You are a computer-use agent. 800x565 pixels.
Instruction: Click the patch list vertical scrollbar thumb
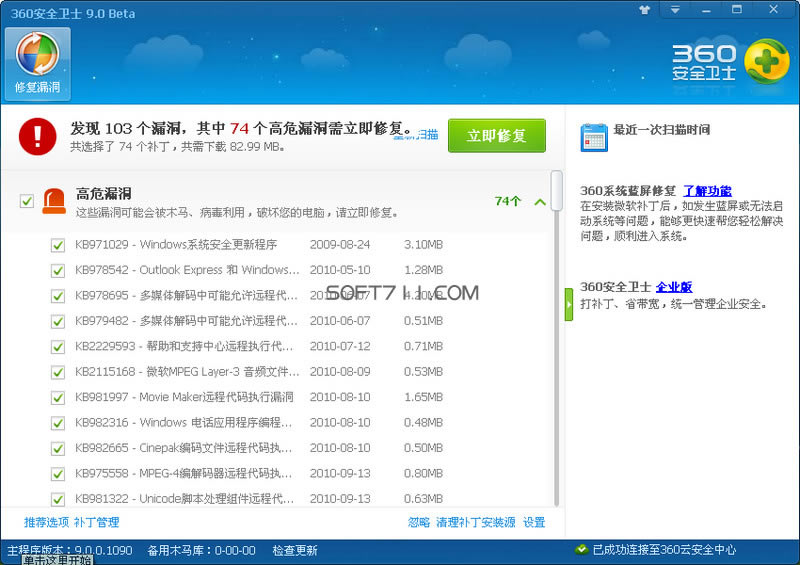pos(557,191)
